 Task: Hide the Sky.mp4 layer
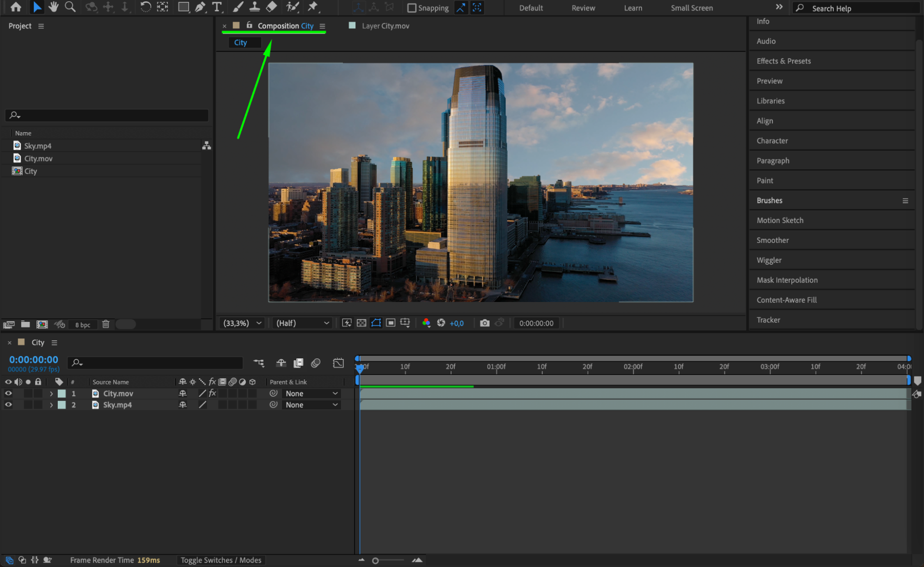8,405
